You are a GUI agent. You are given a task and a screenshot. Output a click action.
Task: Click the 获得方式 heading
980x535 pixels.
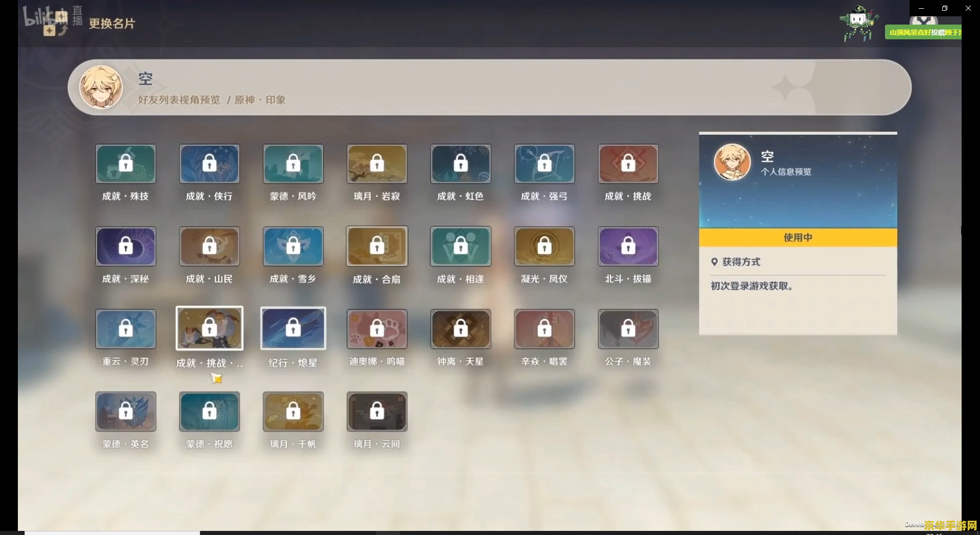[x=741, y=262]
